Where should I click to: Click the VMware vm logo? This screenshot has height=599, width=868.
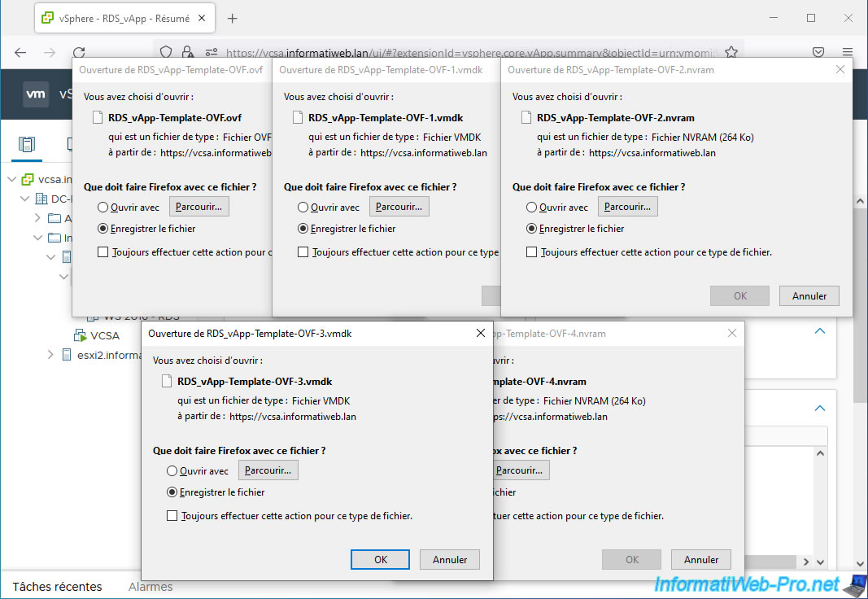click(x=36, y=94)
